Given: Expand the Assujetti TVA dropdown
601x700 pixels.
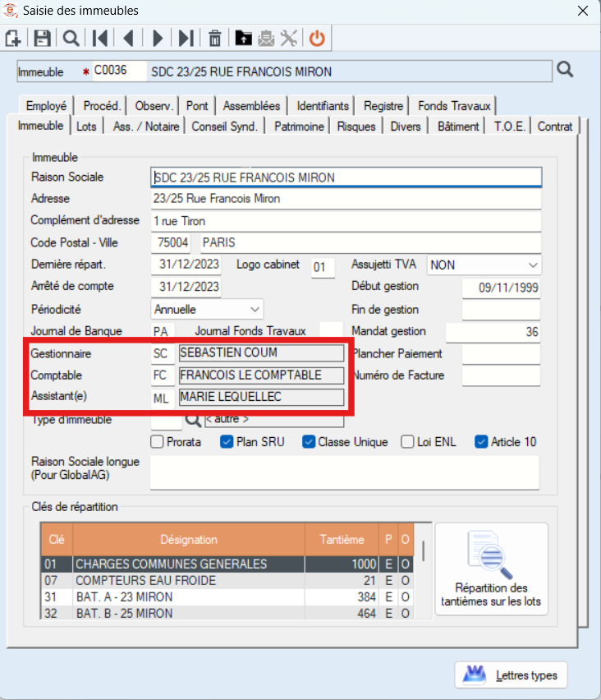Looking at the screenshot, I should pos(484,265).
